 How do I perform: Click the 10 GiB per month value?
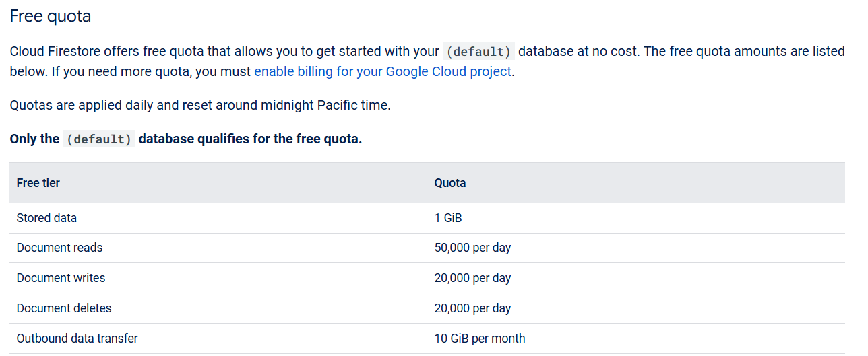[x=480, y=339]
